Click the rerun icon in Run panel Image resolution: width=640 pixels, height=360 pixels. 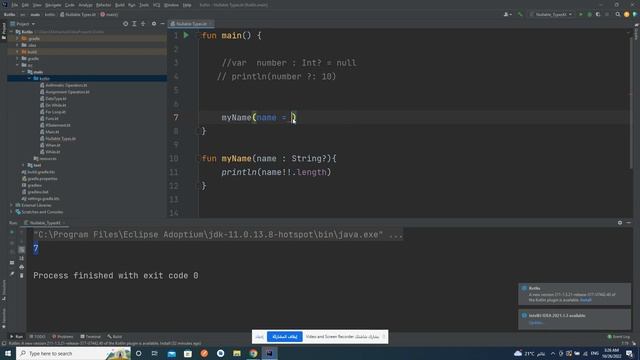pos(12,232)
